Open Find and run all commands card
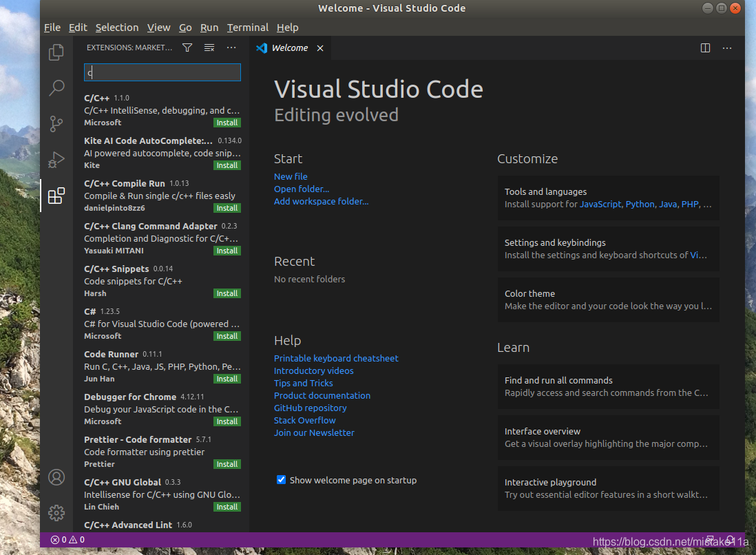756x555 pixels. (609, 387)
